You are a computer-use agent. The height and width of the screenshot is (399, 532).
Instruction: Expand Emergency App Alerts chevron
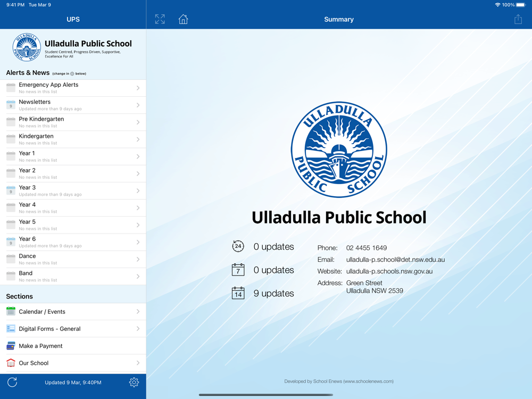pos(138,88)
